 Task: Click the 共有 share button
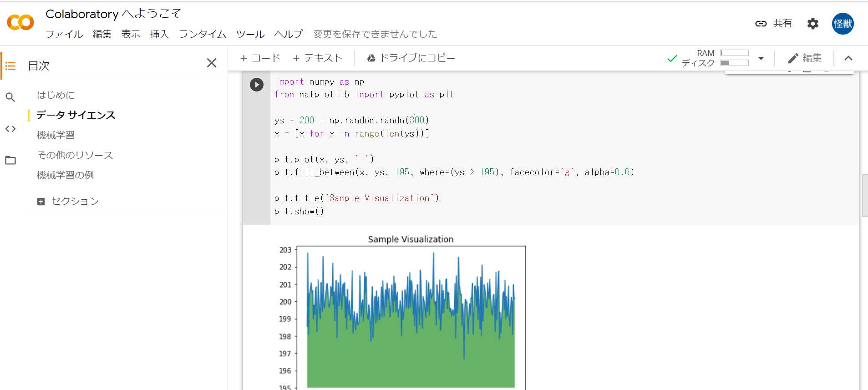point(774,23)
